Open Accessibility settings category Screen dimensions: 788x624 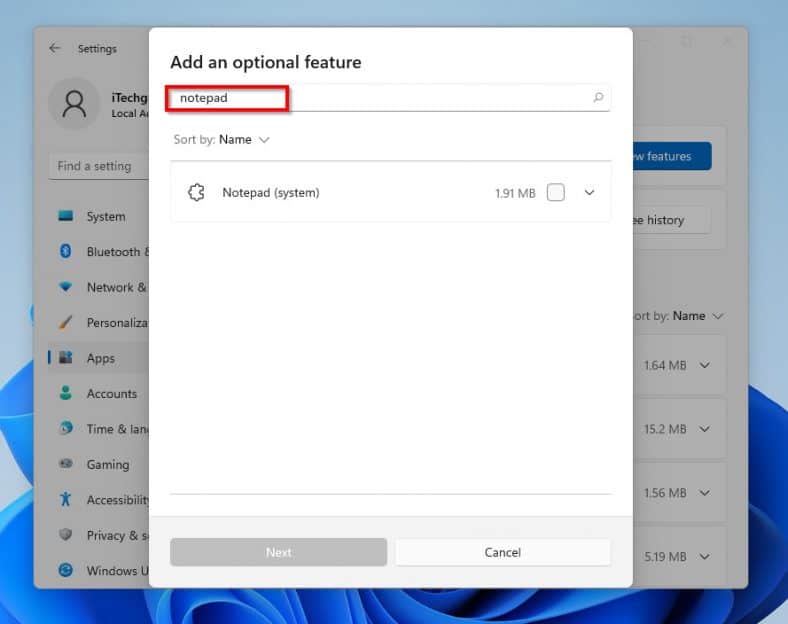click(99, 499)
